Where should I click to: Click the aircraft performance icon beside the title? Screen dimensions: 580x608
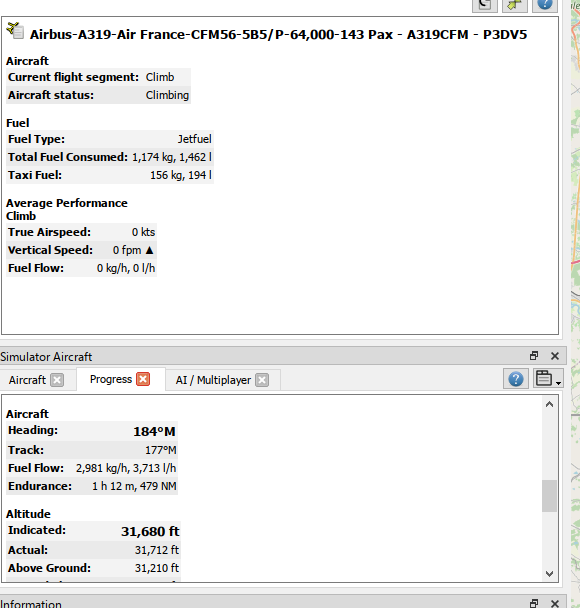tap(16, 31)
